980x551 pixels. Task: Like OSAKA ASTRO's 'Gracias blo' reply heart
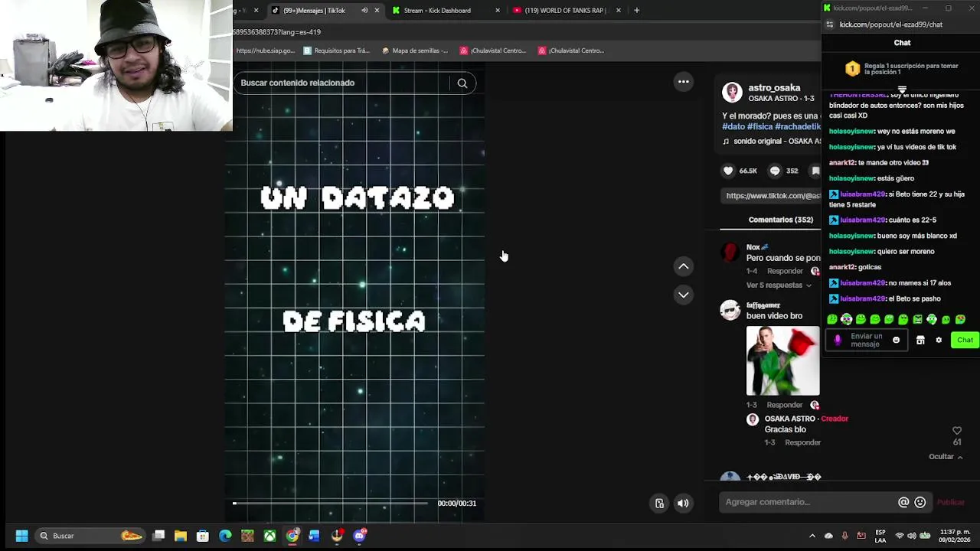coord(957,431)
